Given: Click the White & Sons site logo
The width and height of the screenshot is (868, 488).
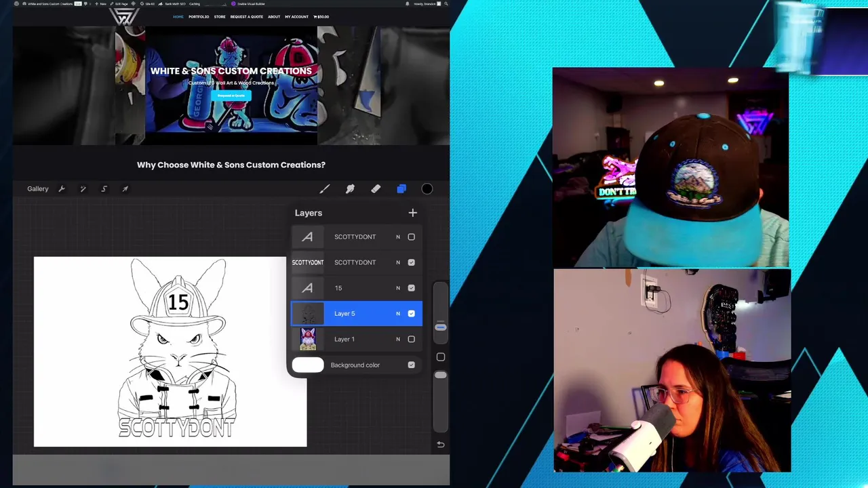Looking at the screenshot, I should click(124, 17).
